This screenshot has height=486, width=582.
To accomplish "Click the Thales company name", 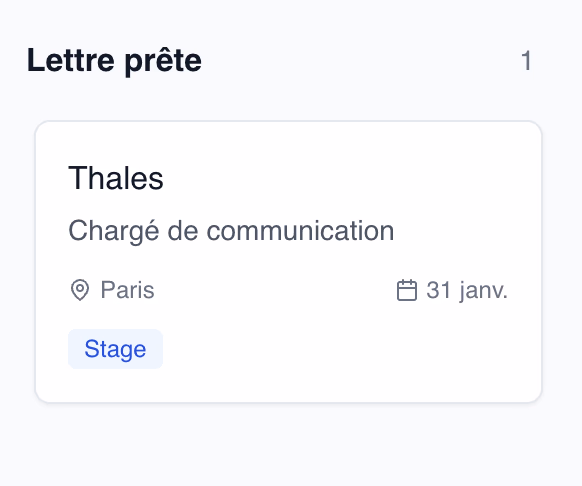I will pyautogui.click(x=116, y=178).
